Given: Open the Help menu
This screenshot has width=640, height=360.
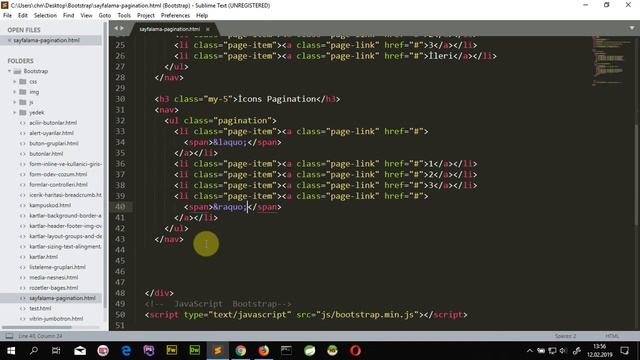Looking at the screenshot, I should click(x=202, y=16).
